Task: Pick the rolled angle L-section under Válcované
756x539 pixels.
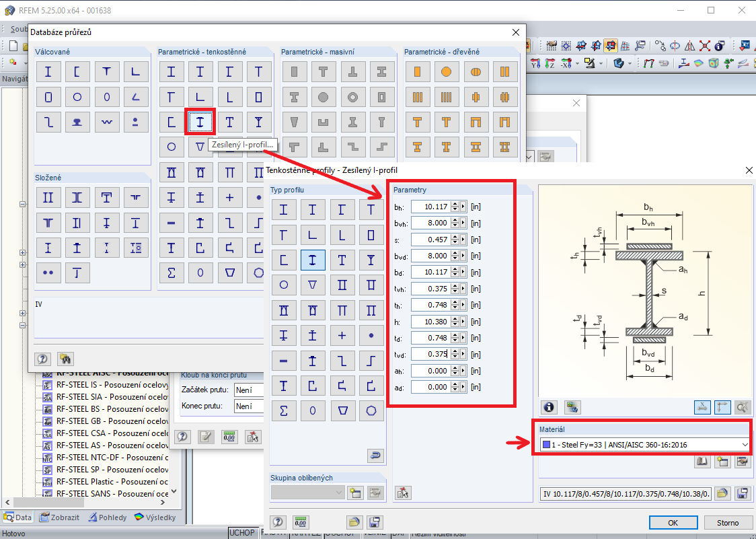Action: point(136,72)
